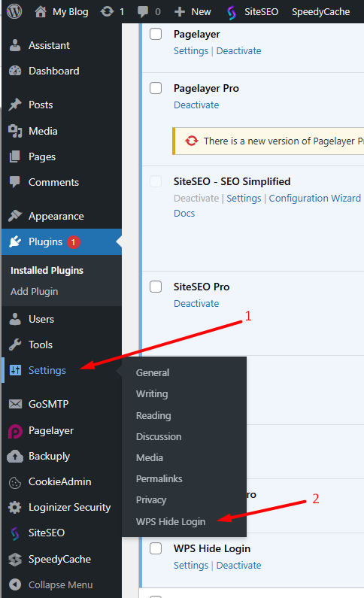364x598 pixels.
Task: Click the My Blog site name
Action: click(x=71, y=12)
